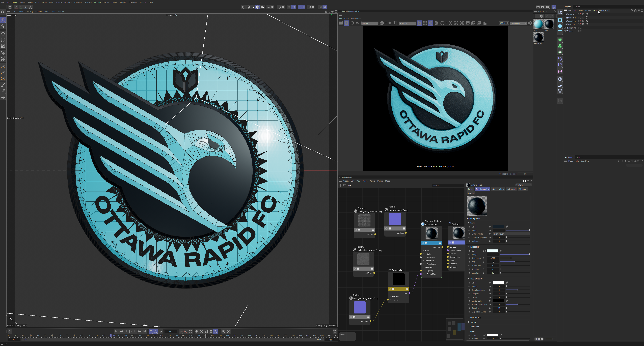Click the Reflection Color white swatch

(492, 251)
